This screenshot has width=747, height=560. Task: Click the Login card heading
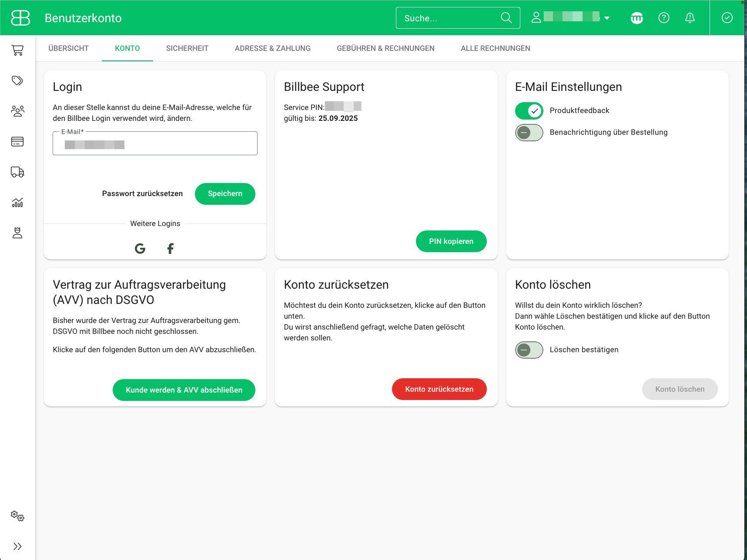point(67,87)
